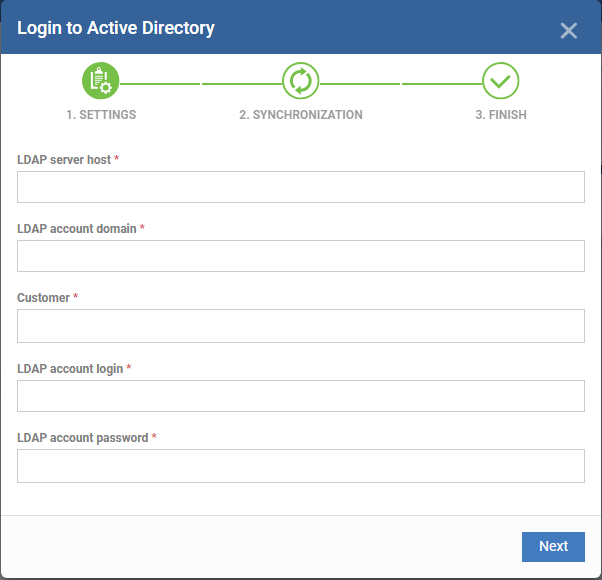Close the Login to Active Directory dialog
Screen dimensions: 602x580
click(x=569, y=31)
